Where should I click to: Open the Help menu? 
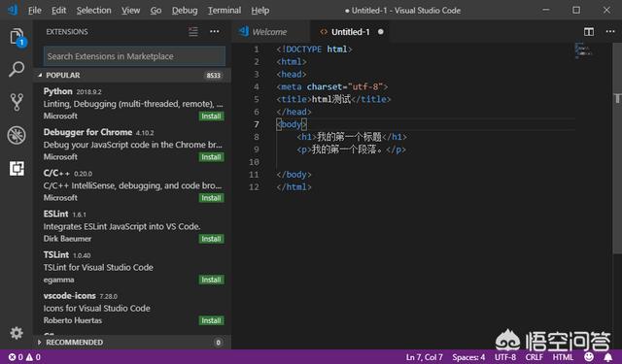[x=260, y=11]
